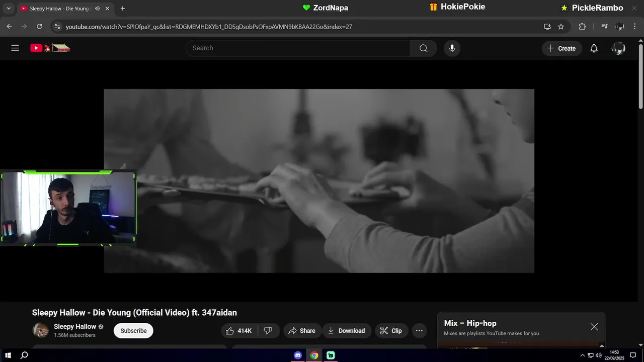Viewport: 644px width, 362px height.
Task: Show hidden system tray icons
Action: click(x=583, y=355)
